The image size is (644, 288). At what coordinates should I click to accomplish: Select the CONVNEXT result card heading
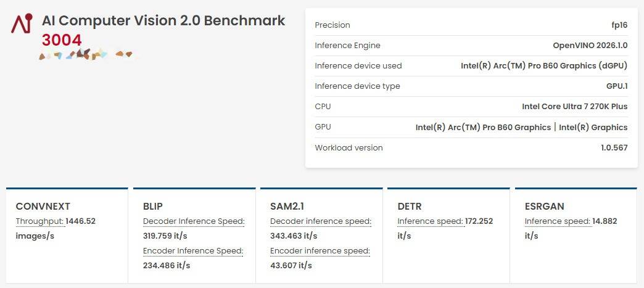coord(43,206)
